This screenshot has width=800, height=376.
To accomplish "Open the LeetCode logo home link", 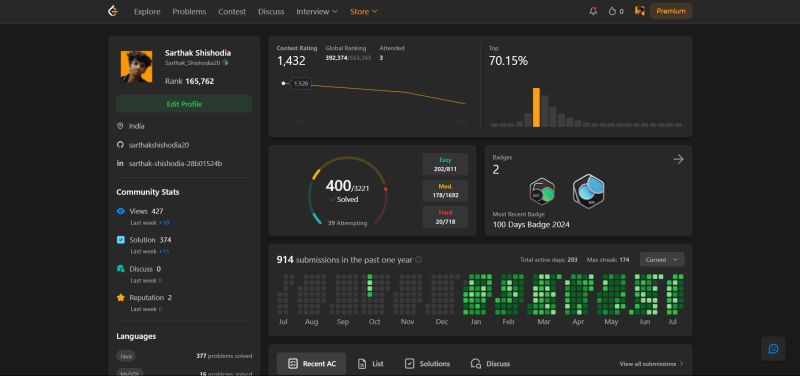I will 113,11.
